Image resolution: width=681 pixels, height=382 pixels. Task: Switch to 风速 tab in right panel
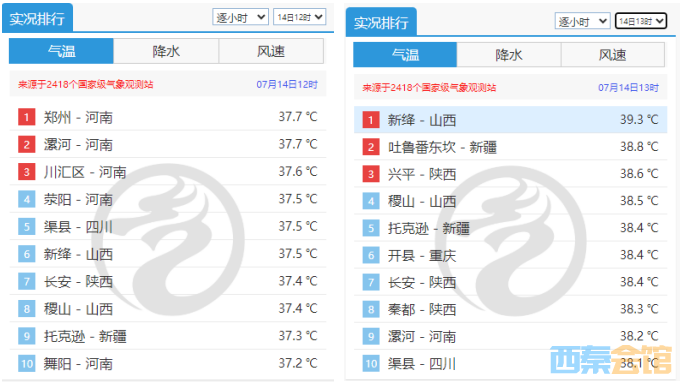point(612,55)
